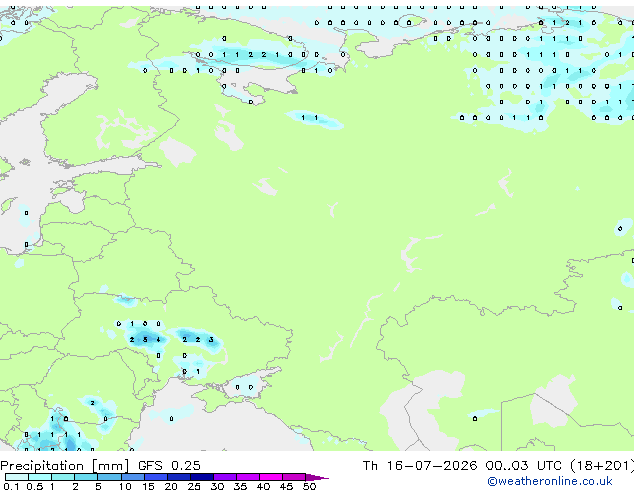Click the legend label '0.5'
The width and height of the screenshot is (634, 490).
[35, 486]
